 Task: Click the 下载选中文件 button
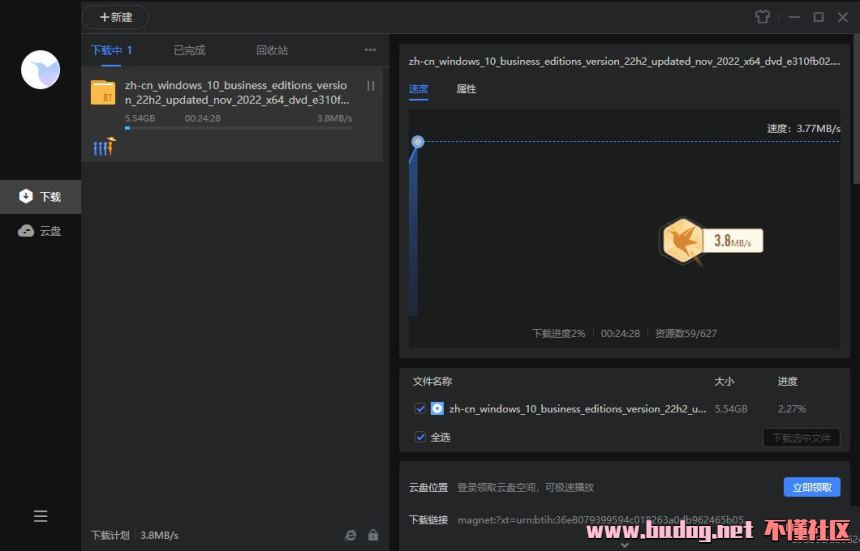pos(801,438)
